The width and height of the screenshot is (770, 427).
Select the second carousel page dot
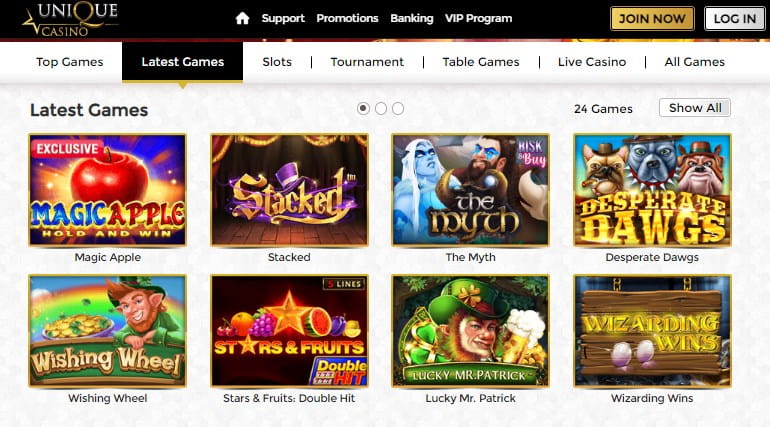(380, 108)
